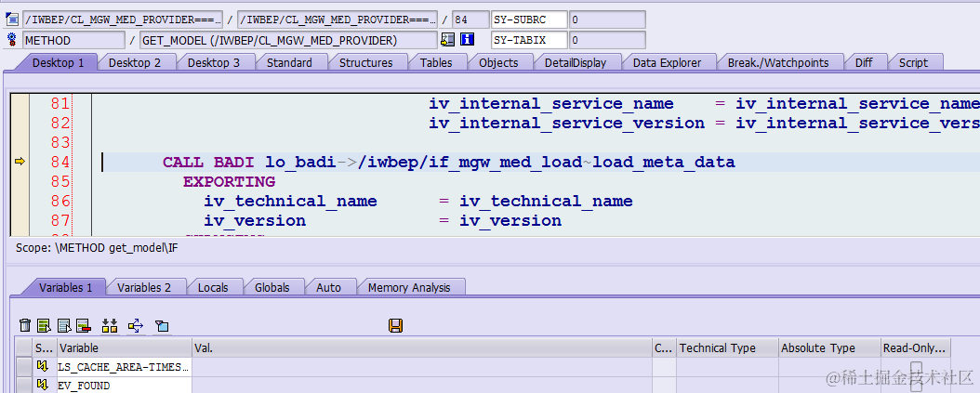Viewport: 980px width, 393px height.
Task: Click the gear icon beside METHOD field
Action: [x=12, y=41]
